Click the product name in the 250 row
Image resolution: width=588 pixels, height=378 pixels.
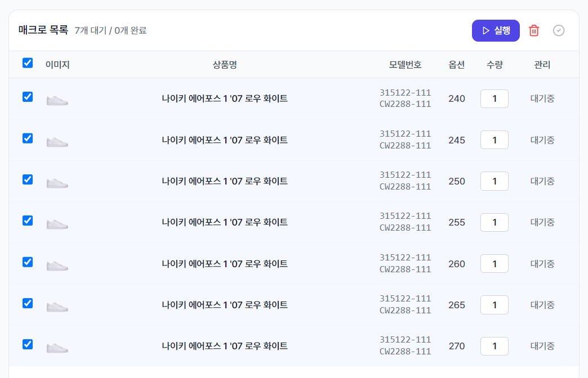[x=225, y=181]
